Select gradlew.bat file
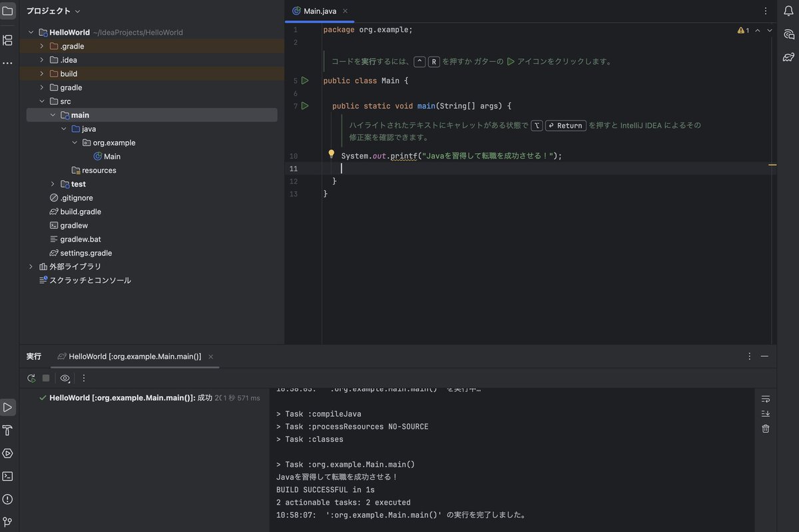This screenshot has height=532, width=799. pos(75,239)
